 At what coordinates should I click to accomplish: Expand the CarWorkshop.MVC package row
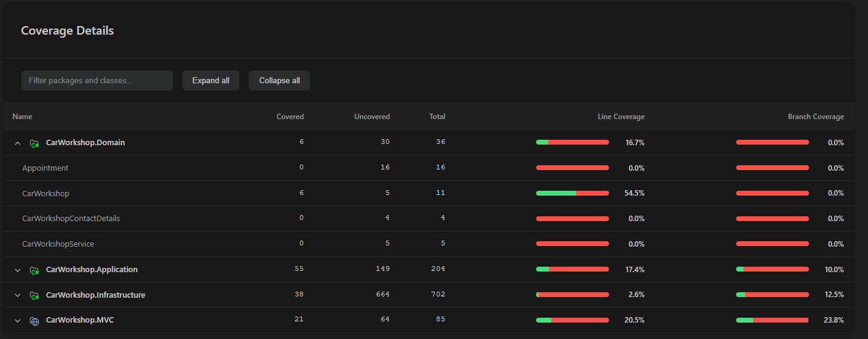click(x=18, y=321)
